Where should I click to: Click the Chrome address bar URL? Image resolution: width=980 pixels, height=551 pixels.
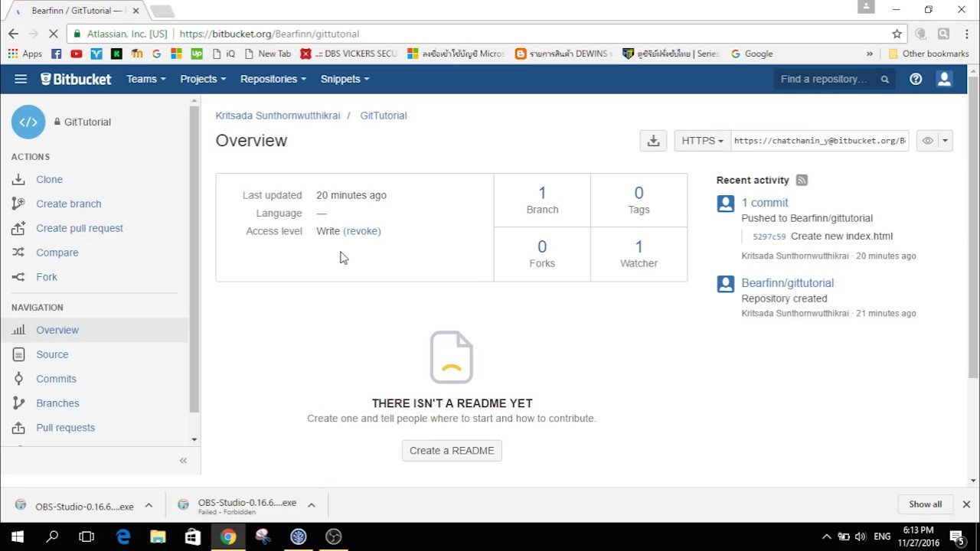click(x=269, y=34)
